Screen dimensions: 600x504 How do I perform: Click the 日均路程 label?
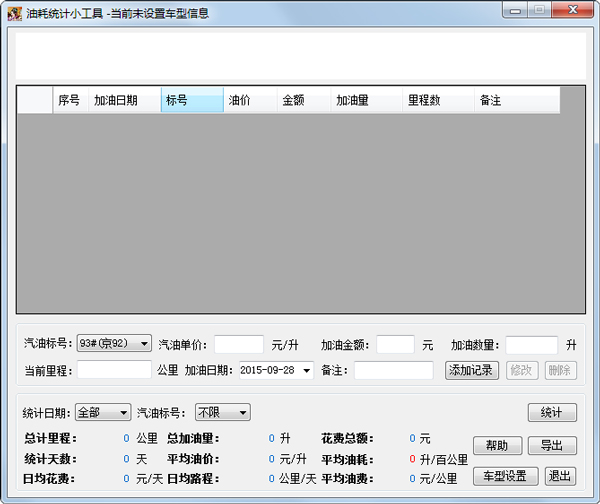coord(193,479)
